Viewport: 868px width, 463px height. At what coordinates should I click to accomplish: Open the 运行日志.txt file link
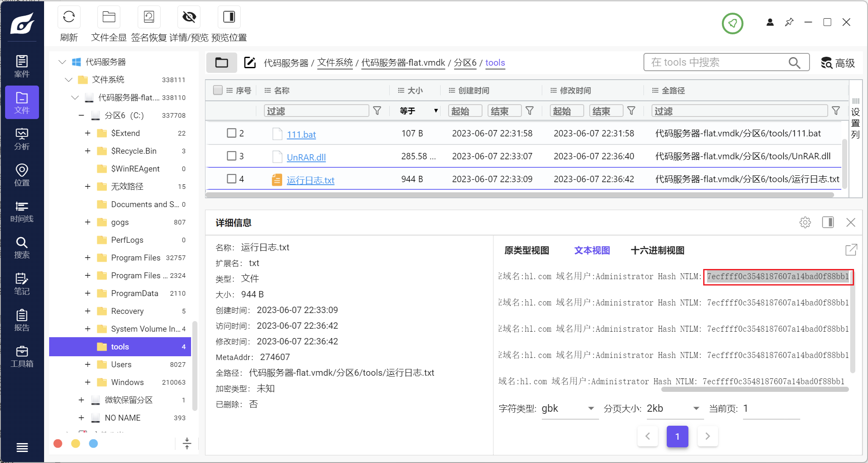click(x=311, y=180)
